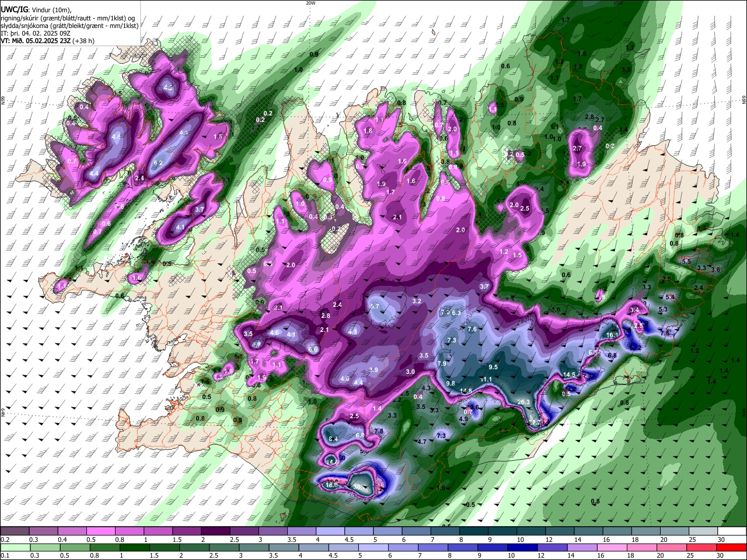The image size is (747, 560).
Task: Click bright red lower legend swatch after 30
Action: 731,547
